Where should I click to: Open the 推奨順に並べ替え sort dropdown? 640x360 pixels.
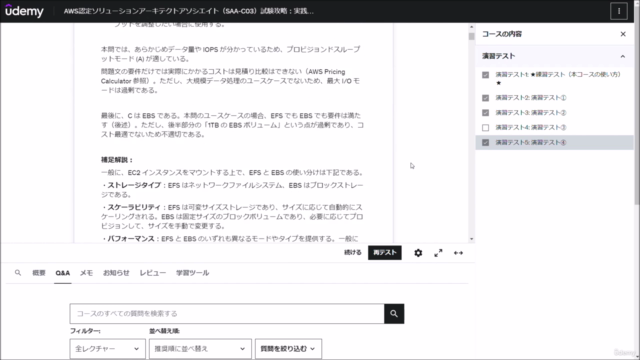coord(200,349)
